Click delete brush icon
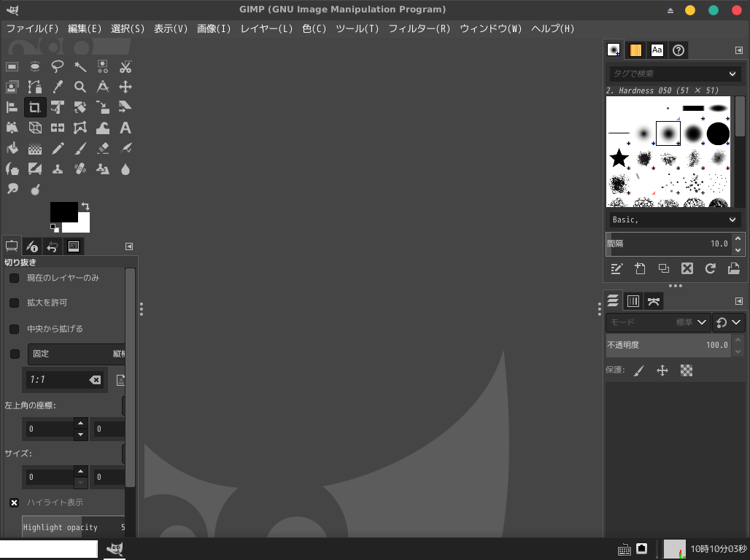 coord(687,269)
